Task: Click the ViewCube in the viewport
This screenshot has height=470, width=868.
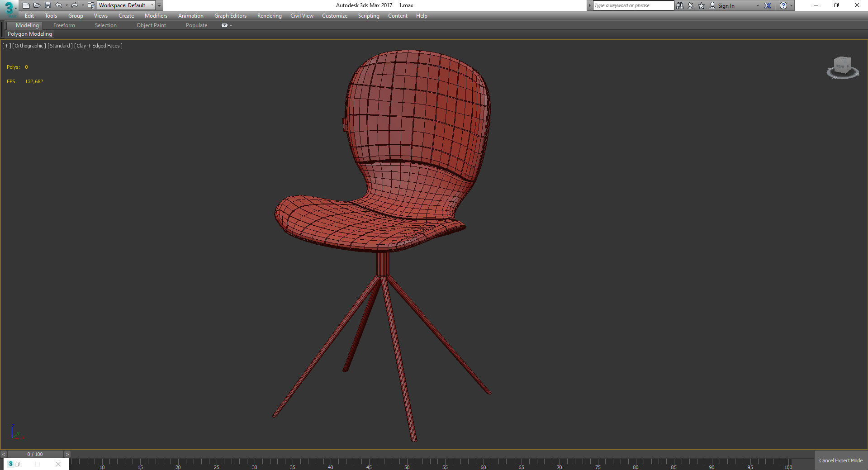Action: [842, 65]
